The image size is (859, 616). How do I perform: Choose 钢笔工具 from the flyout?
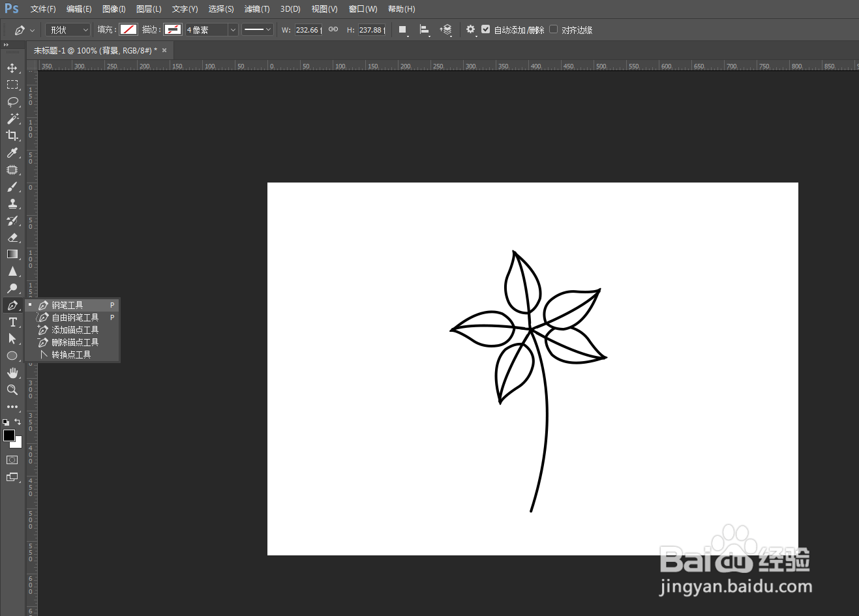(72, 305)
